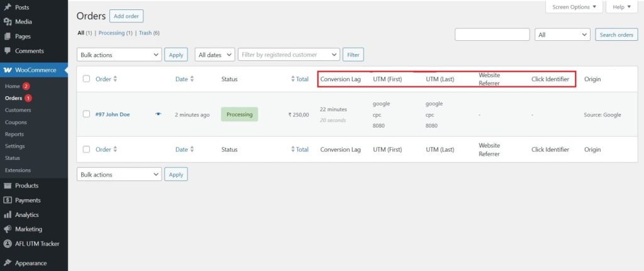644x271 pixels.
Task: Click the ₹ 250,00 total amount
Action: click(x=299, y=115)
